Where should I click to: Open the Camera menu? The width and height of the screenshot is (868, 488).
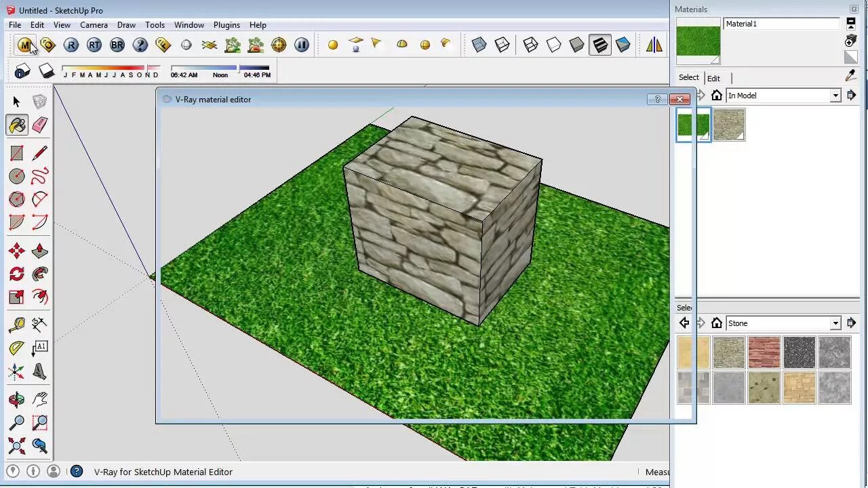pyautogui.click(x=94, y=24)
